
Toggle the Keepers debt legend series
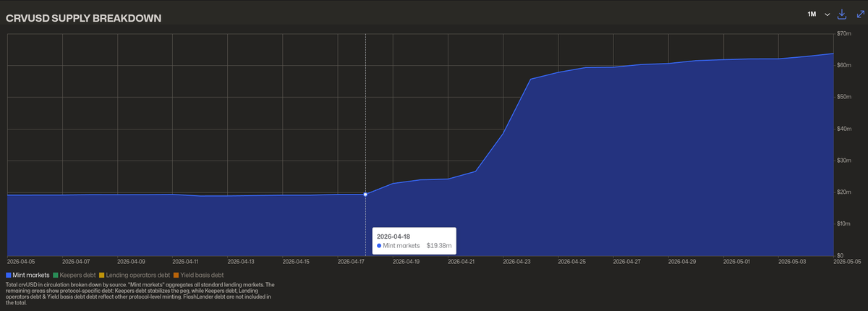click(x=76, y=275)
